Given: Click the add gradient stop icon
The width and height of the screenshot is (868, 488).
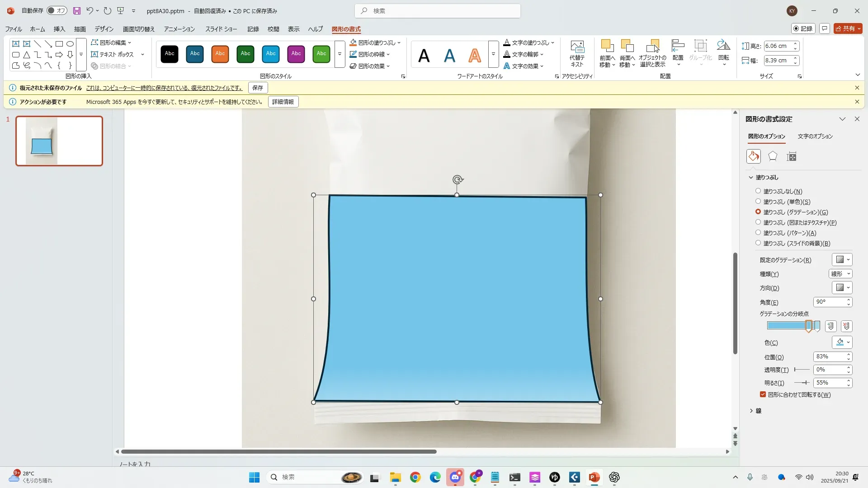Looking at the screenshot, I should (830, 326).
